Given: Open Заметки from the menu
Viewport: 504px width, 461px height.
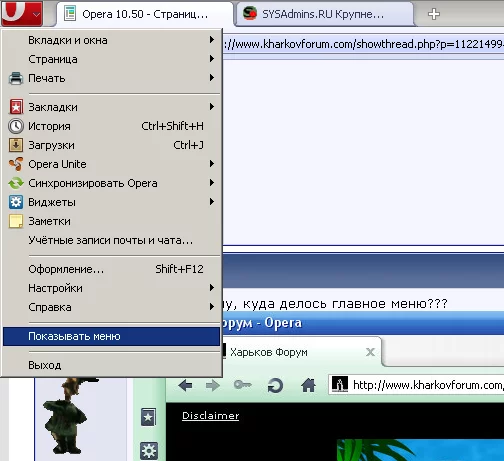Looking at the screenshot, I should [x=111, y=221].
